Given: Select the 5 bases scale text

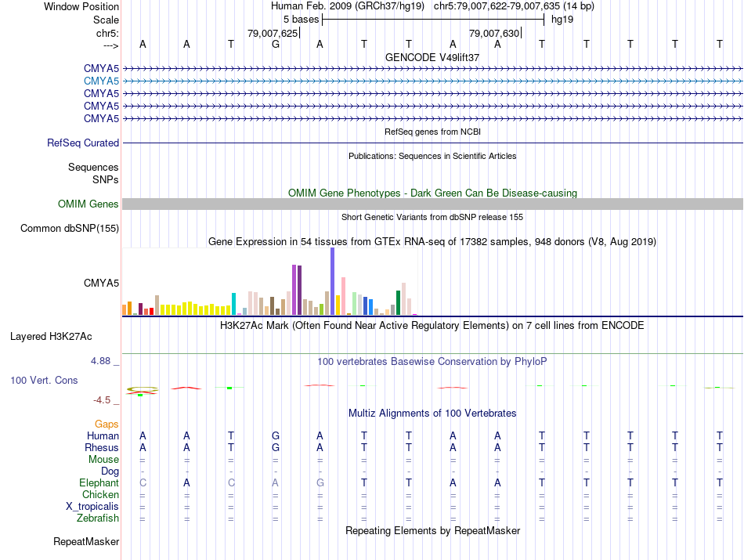Looking at the screenshot, I should 302,20.
